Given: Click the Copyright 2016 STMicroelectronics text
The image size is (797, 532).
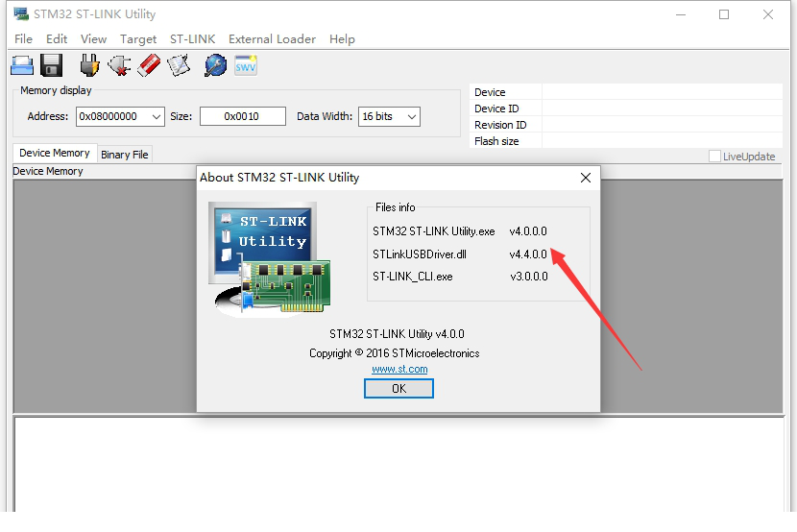Looking at the screenshot, I should point(395,353).
